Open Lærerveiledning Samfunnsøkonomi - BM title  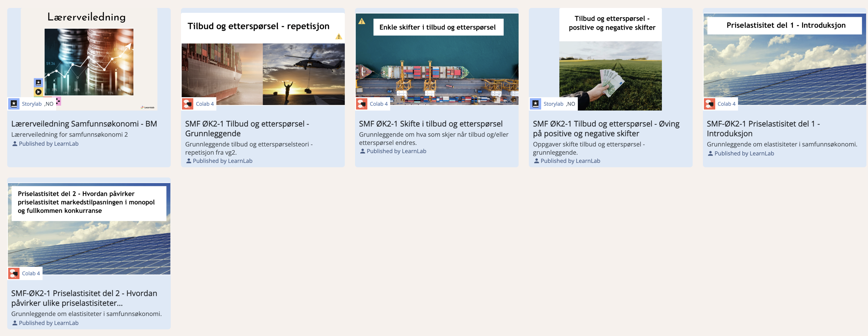(84, 124)
